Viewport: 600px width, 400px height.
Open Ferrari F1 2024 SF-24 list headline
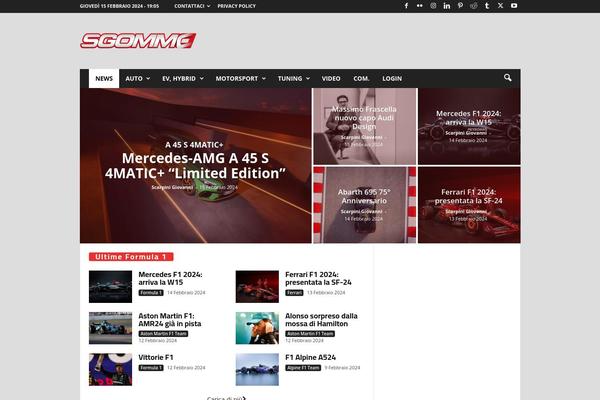pos(318,278)
